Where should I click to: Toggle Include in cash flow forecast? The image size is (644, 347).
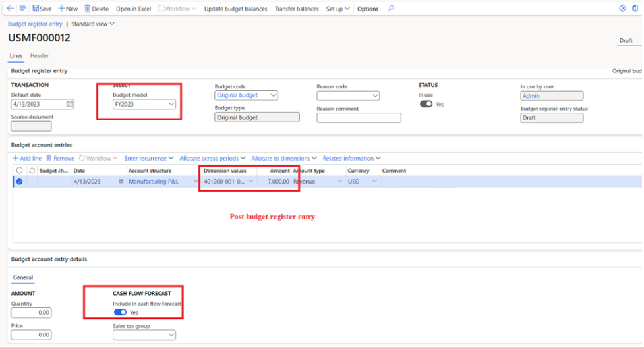pyautogui.click(x=120, y=312)
